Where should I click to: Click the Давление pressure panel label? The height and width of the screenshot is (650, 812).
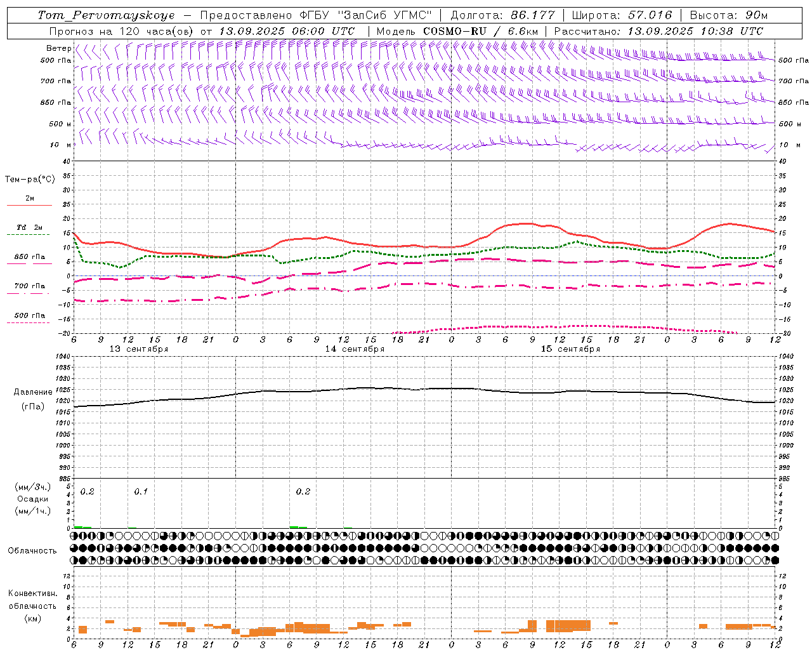click(32, 392)
